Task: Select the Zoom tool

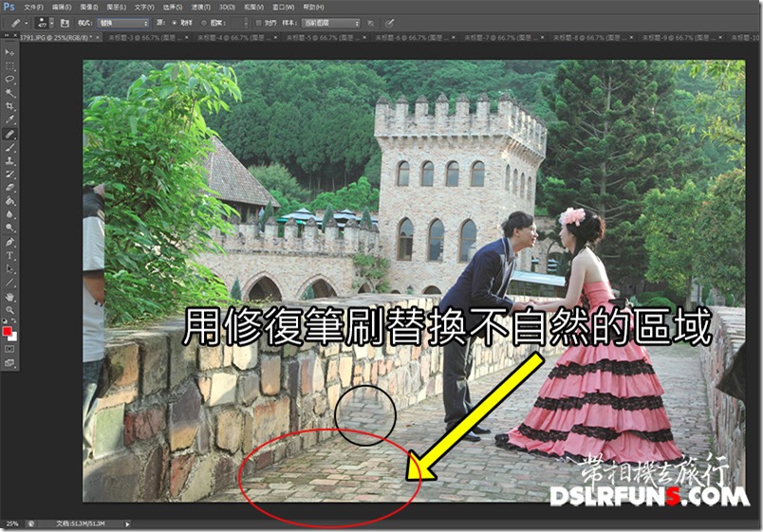Action: click(x=9, y=310)
